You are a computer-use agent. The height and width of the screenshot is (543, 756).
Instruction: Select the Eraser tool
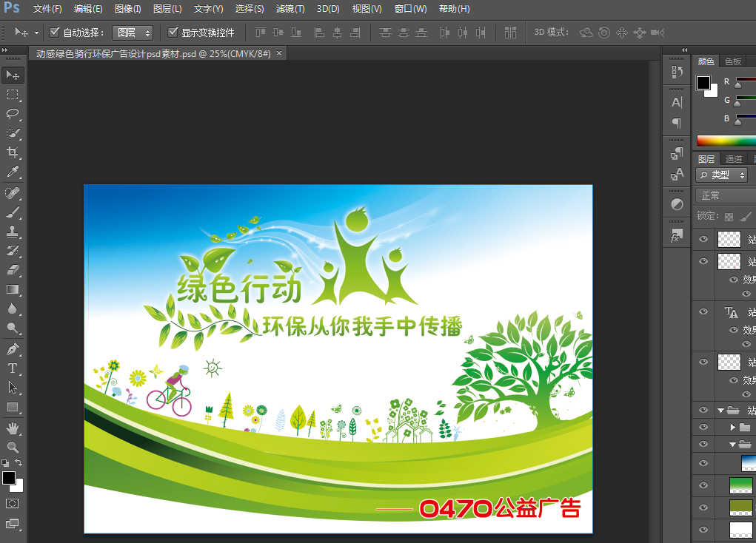point(13,270)
